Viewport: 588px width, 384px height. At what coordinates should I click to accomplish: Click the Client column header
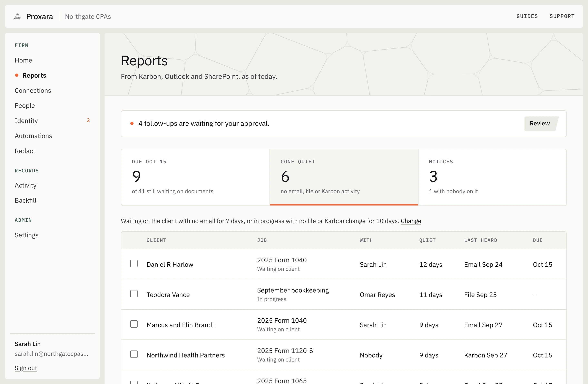click(156, 240)
